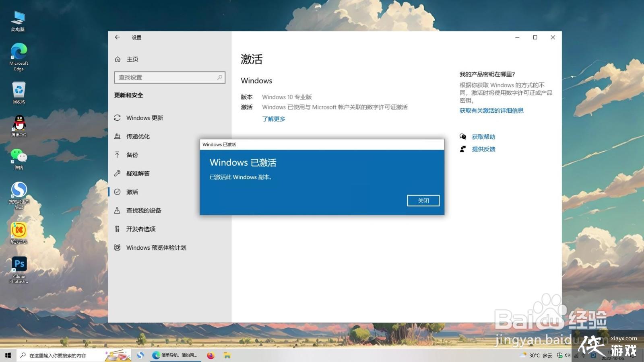Select Adobe Photoshop desktop shortcut
Viewport: 644px width, 362px height.
click(x=19, y=270)
